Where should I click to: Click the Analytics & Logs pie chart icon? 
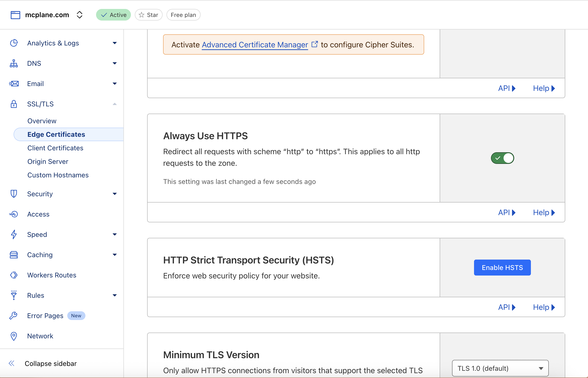pyautogui.click(x=14, y=43)
